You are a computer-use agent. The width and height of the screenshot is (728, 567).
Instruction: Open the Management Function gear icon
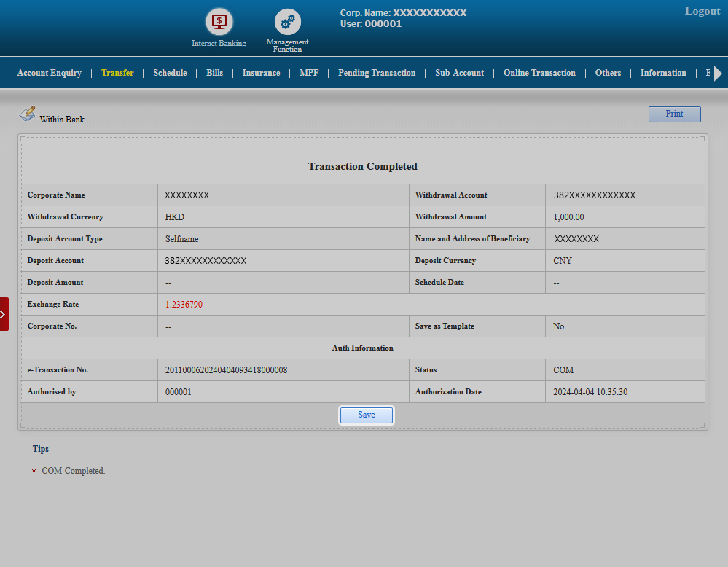click(x=287, y=22)
